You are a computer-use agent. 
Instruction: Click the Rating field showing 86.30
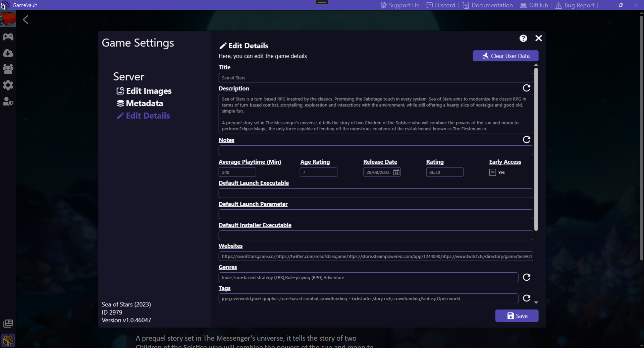click(x=445, y=172)
